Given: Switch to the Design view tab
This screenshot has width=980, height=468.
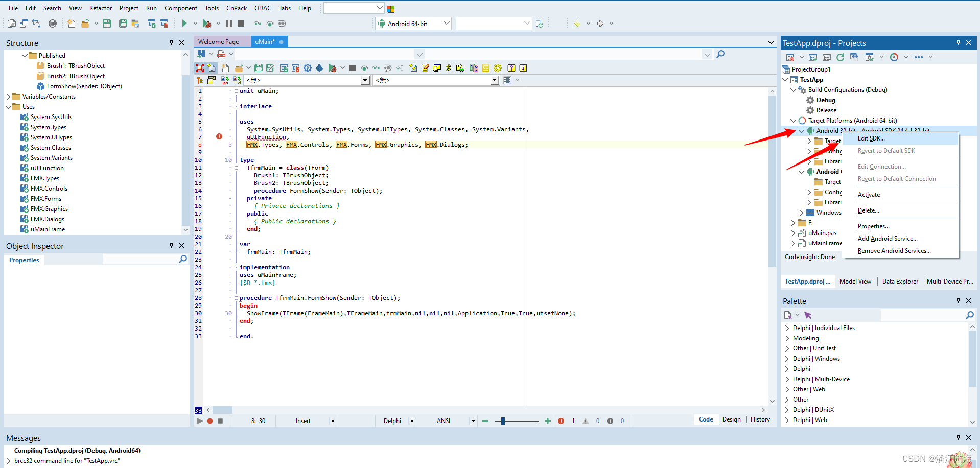Looking at the screenshot, I should (x=731, y=419).
